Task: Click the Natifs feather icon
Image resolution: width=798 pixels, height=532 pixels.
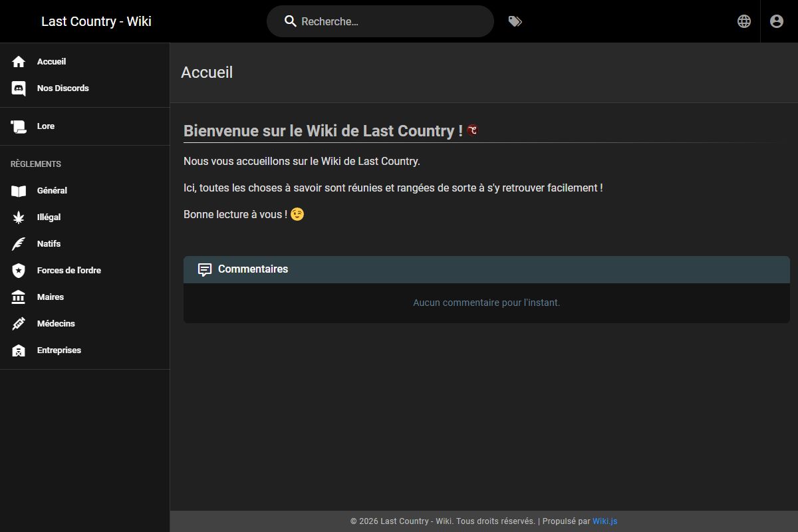Action: point(18,243)
